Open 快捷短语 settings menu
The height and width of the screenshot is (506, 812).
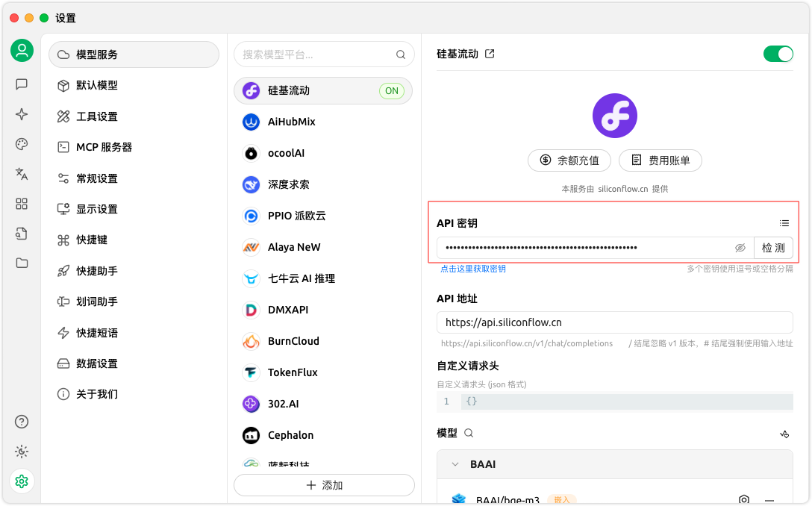tap(134, 333)
